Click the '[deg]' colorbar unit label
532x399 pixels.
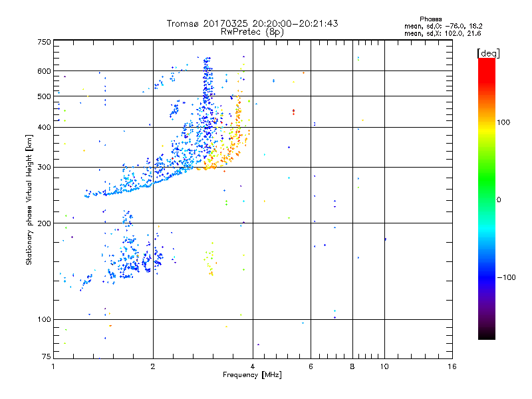pos(488,53)
